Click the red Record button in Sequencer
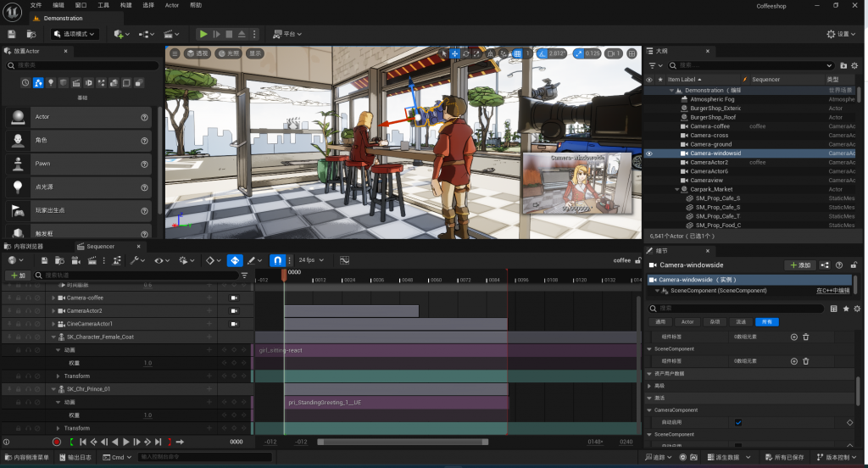The width and height of the screenshot is (868, 468). (x=57, y=442)
